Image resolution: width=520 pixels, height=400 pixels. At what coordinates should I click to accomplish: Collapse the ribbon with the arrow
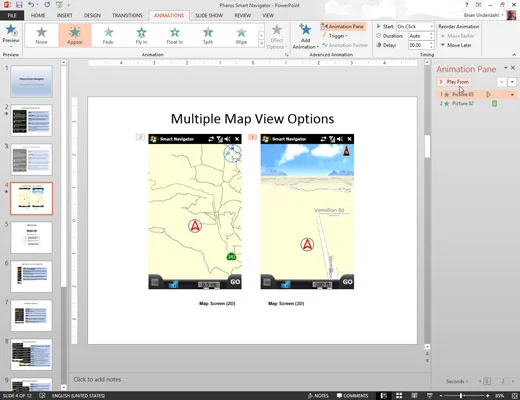tap(514, 55)
